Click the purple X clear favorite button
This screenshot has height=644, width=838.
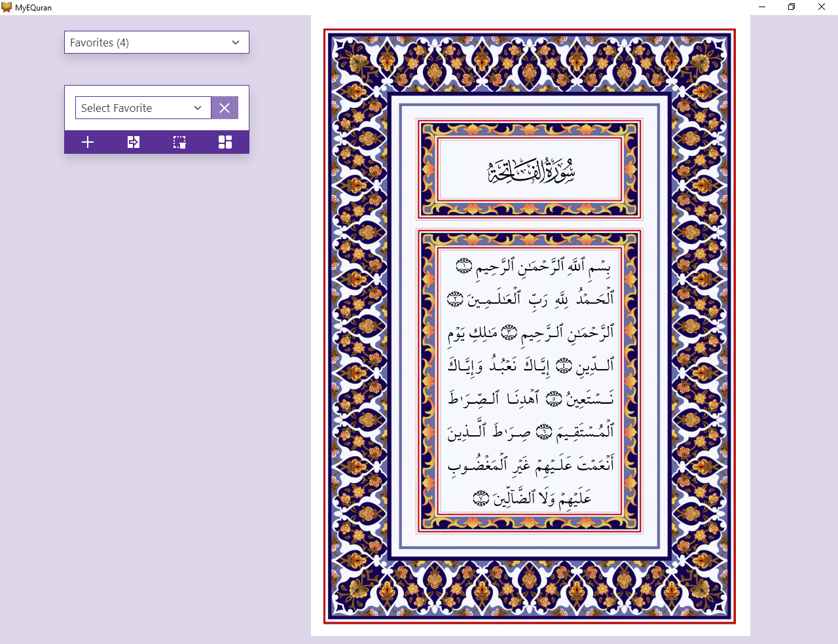[225, 107]
